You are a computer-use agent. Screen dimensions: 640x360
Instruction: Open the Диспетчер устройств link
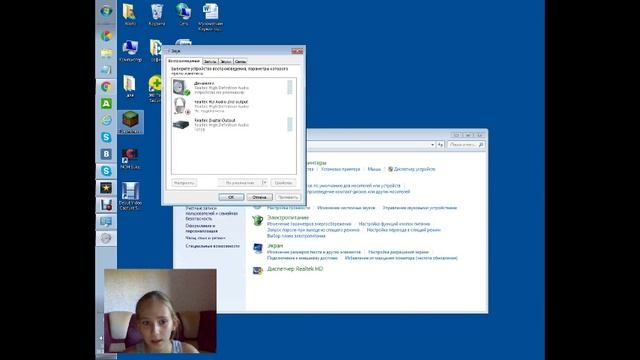point(414,169)
